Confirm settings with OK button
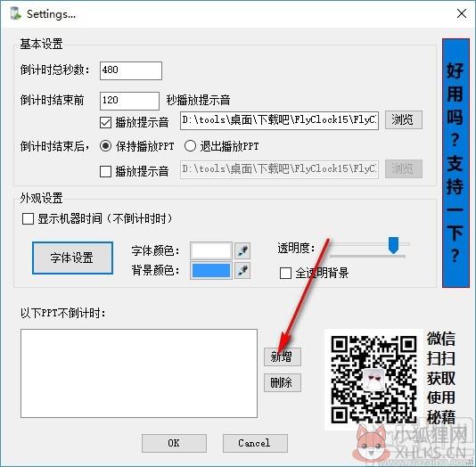476x467 pixels. point(174,443)
